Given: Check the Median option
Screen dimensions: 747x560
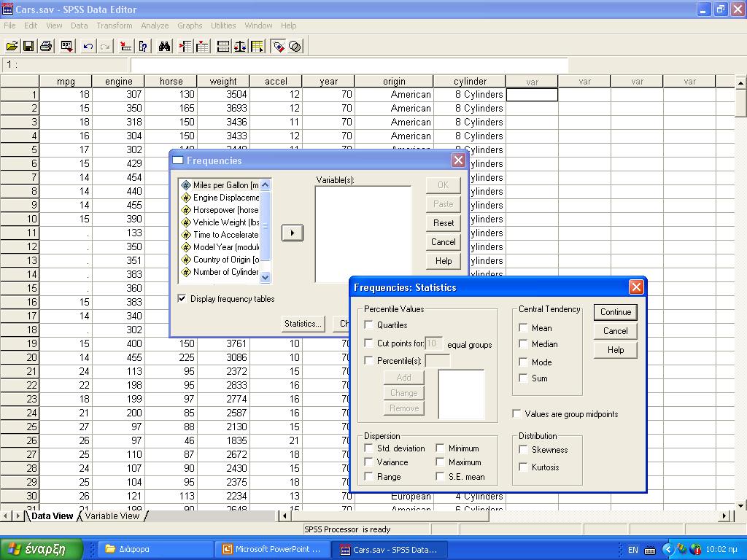Looking at the screenshot, I should (523, 344).
